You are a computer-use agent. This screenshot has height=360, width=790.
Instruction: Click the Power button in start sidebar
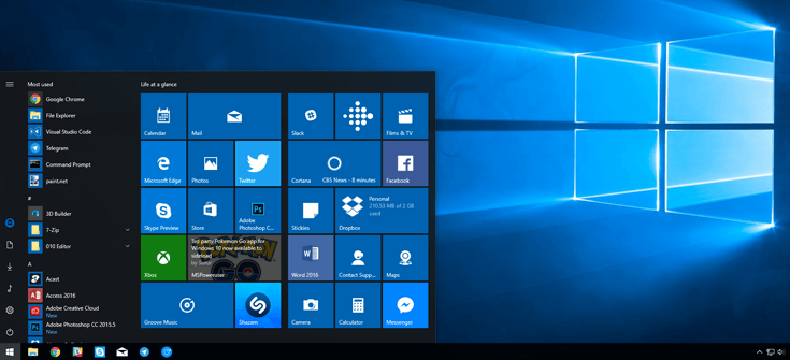coord(10,332)
